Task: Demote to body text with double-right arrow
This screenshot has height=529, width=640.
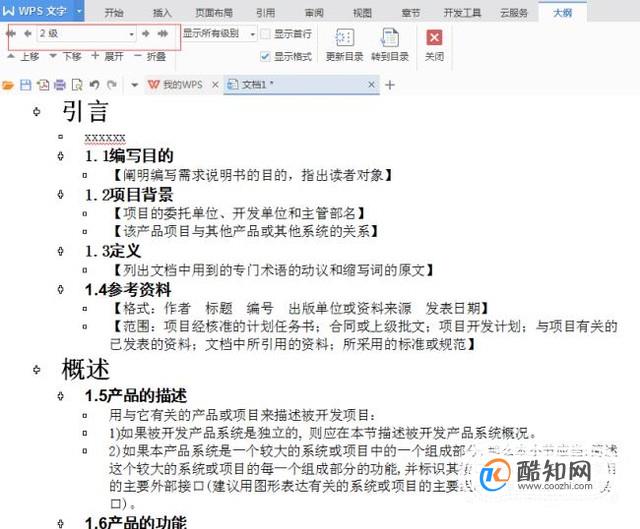Action: (163, 33)
